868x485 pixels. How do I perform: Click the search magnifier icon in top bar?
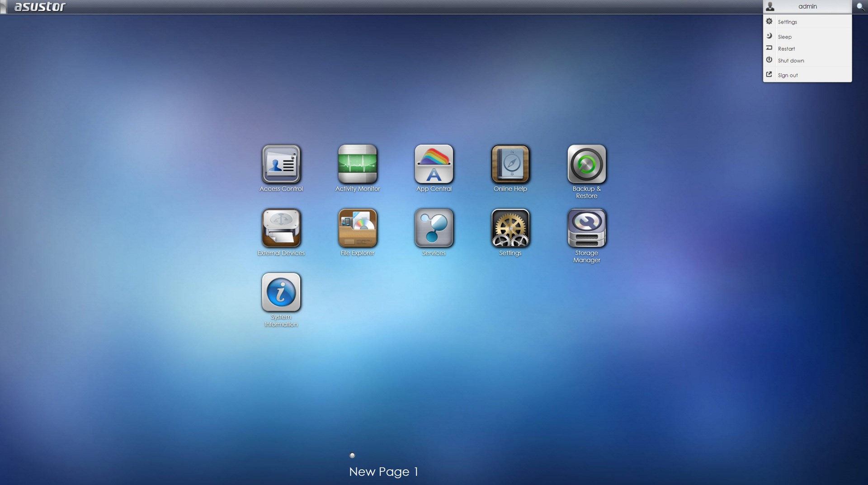[x=860, y=6]
